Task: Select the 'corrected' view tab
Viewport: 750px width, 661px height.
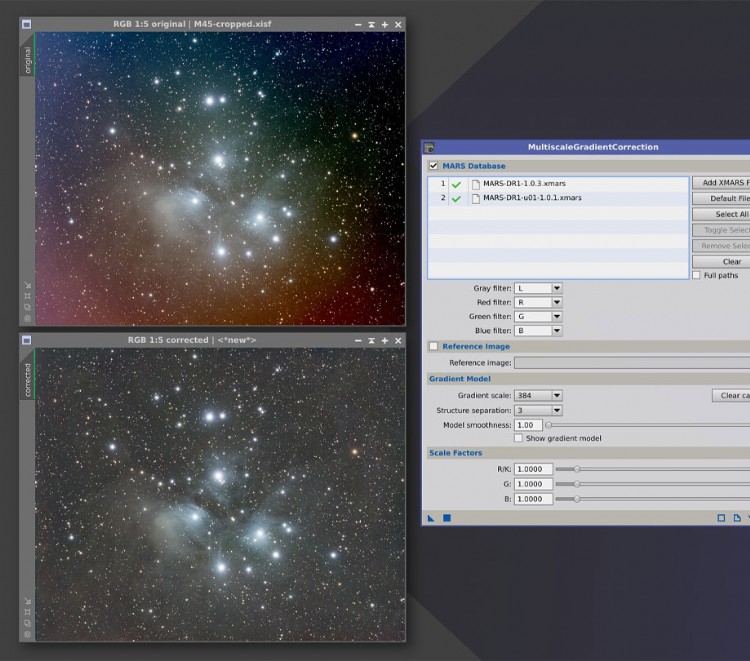Action: [27, 380]
